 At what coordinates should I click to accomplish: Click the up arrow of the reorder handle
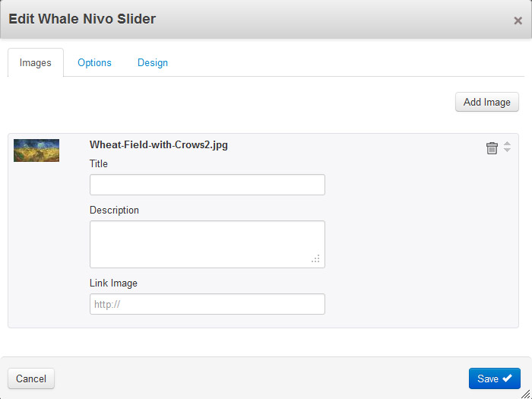click(507, 144)
